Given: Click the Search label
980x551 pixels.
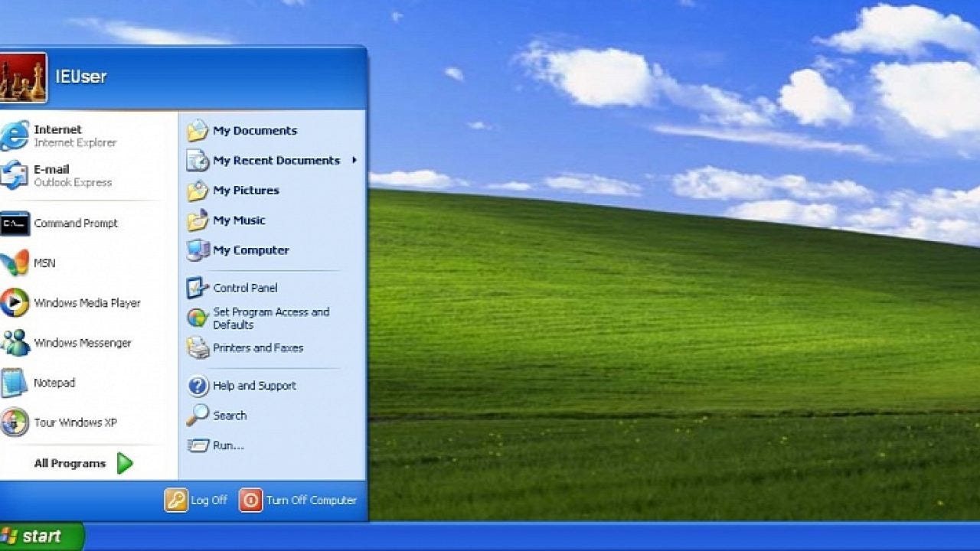Looking at the screenshot, I should [230, 416].
